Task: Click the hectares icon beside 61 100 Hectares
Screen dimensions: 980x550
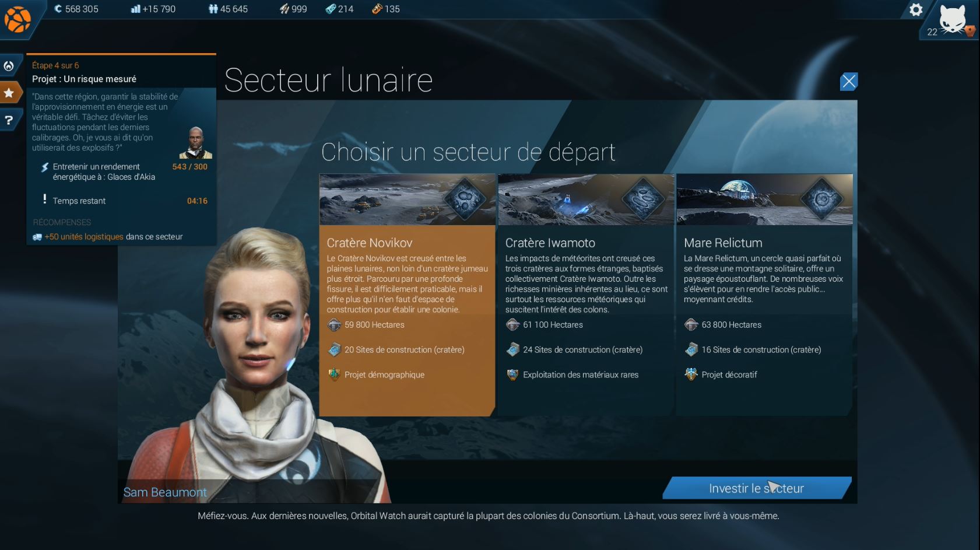Action: pos(512,325)
